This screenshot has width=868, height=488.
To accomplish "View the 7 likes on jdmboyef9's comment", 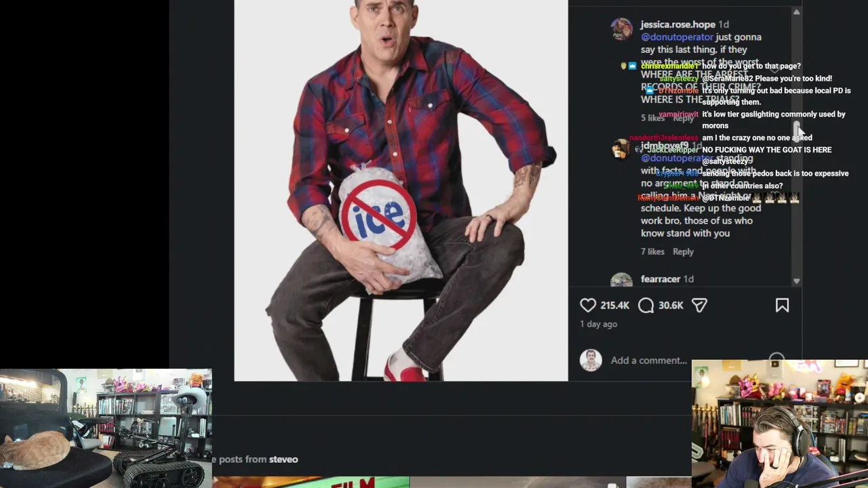I will [652, 251].
